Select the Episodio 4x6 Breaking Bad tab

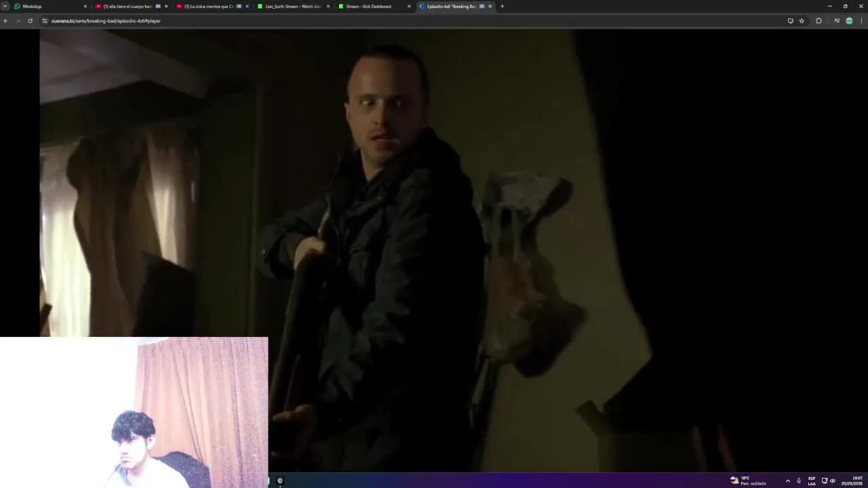pyautogui.click(x=455, y=6)
